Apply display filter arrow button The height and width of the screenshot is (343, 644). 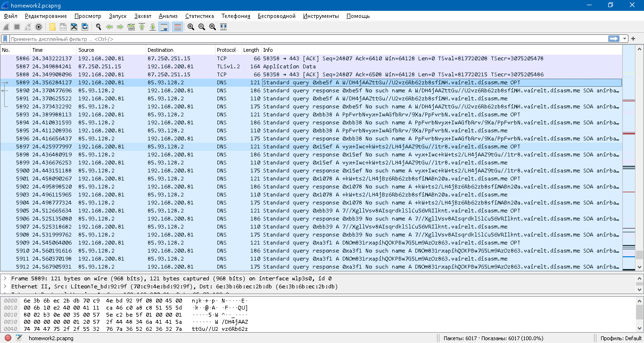613,39
